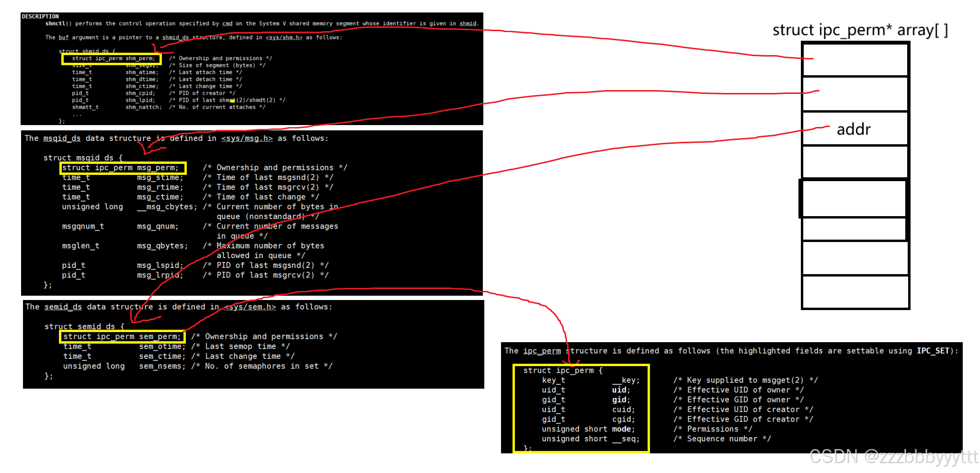This screenshot has width=980, height=473.
Task: Select the 'shm_dtime;' field name
Action: [142, 80]
